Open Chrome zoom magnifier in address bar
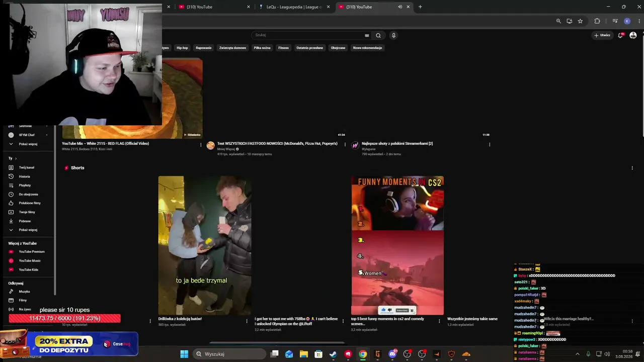The image size is (644, 362). point(558,21)
